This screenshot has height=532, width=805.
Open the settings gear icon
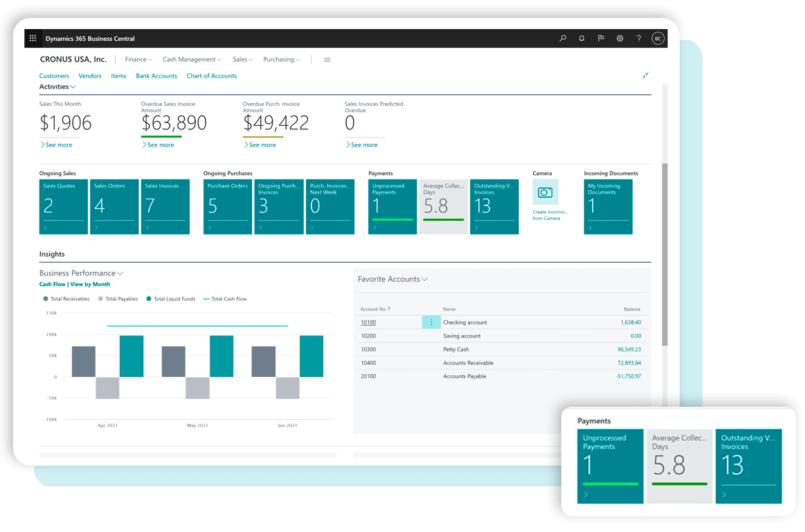click(619, 38)
